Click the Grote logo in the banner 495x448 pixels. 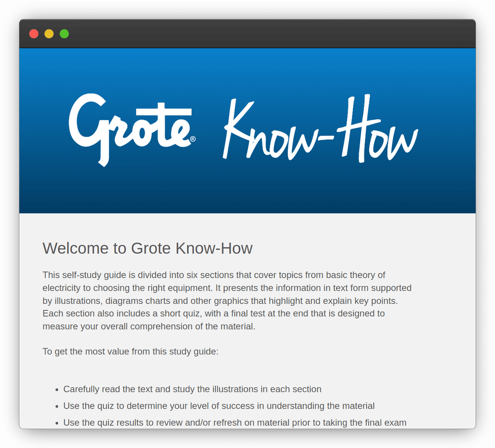[132, 130]
